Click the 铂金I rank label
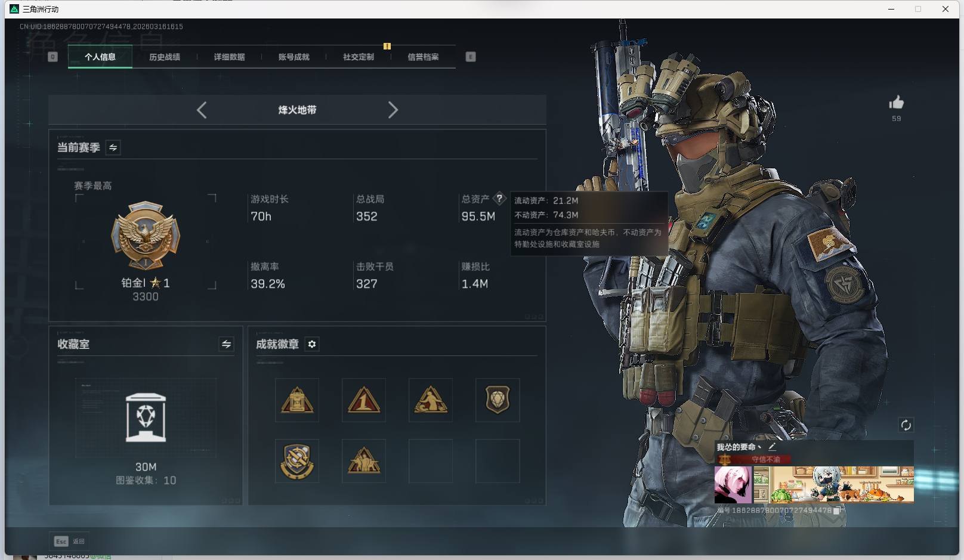964x560 pixels. (146, 283)
